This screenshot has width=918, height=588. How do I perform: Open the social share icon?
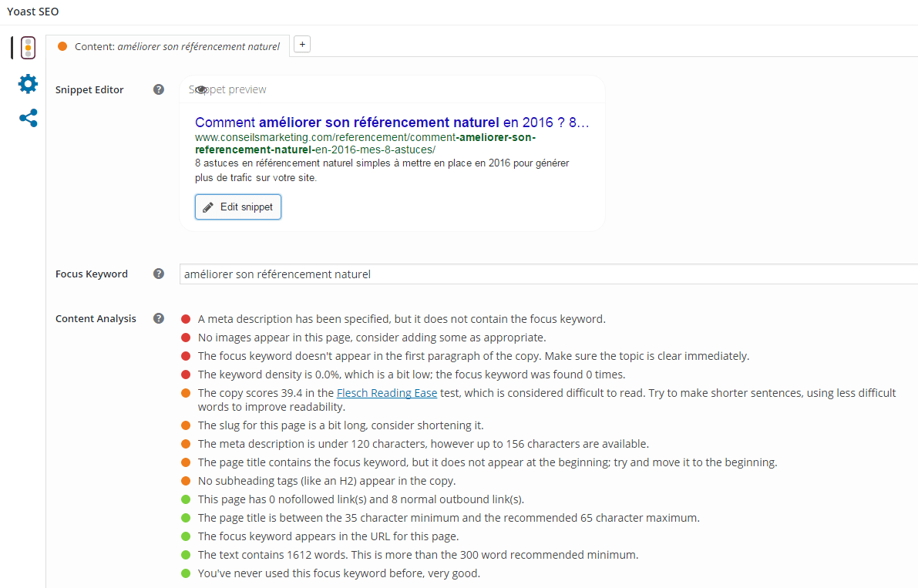[28, 118]
